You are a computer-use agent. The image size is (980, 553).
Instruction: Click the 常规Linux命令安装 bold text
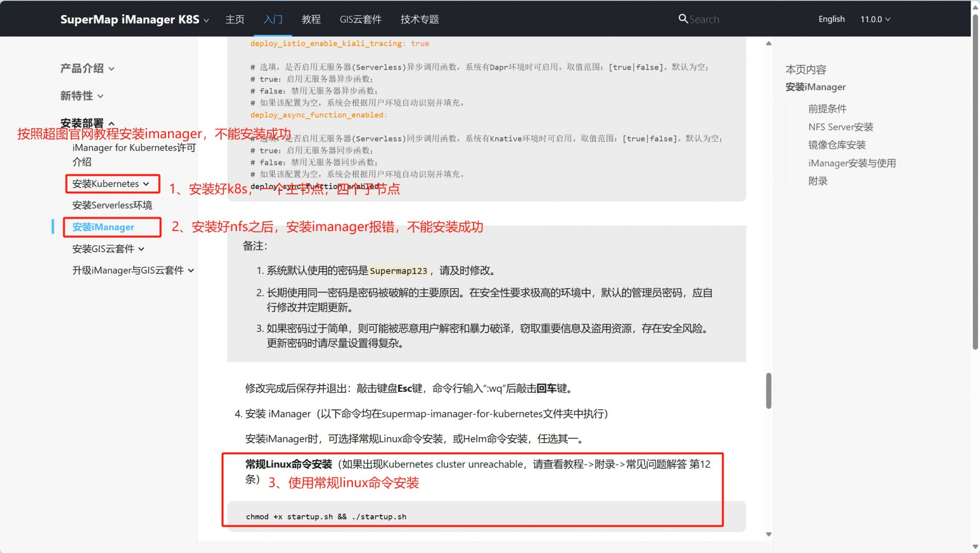point(288,464)
